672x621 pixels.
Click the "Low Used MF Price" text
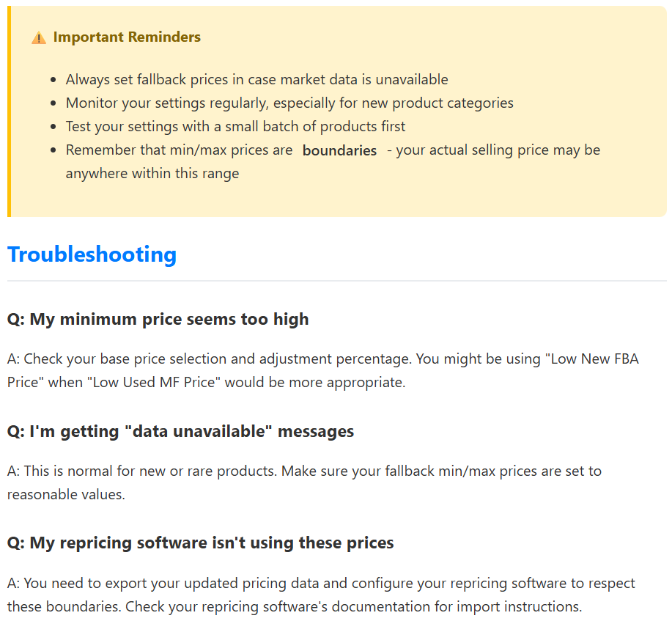point(154,382)
